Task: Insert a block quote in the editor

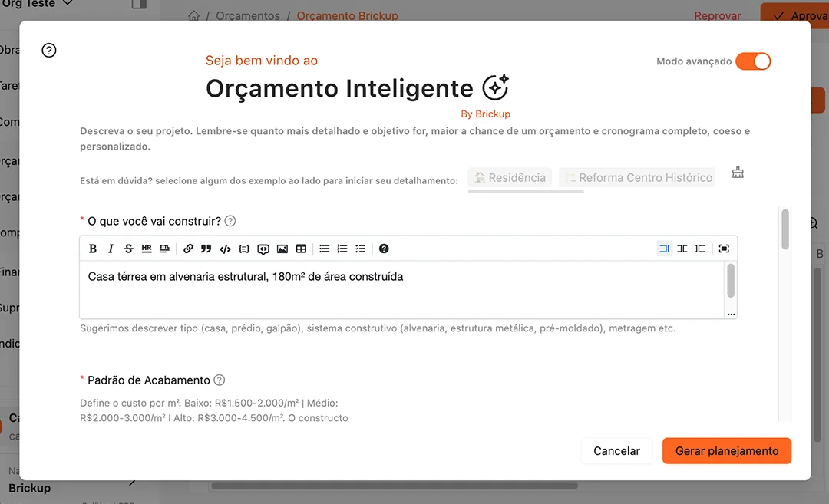Action: pos(206,249)
